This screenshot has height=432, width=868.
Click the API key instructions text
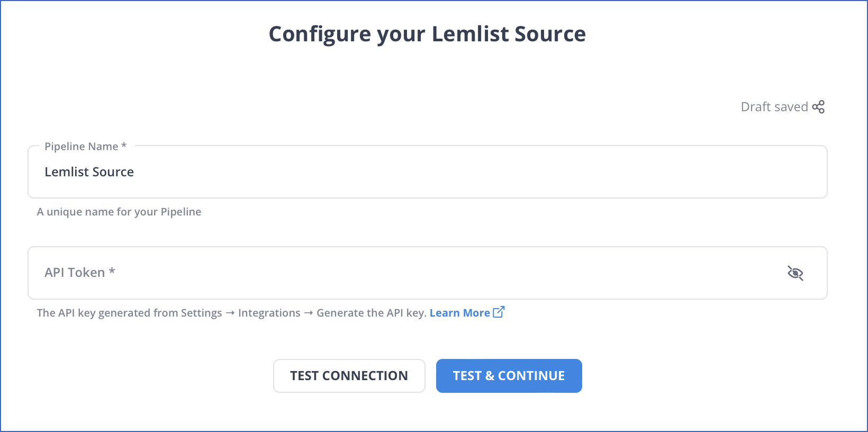tap(231, 312)
